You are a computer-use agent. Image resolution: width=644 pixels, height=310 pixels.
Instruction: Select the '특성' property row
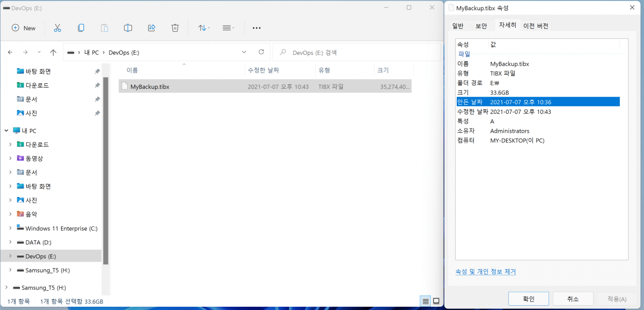coord(538,121)
